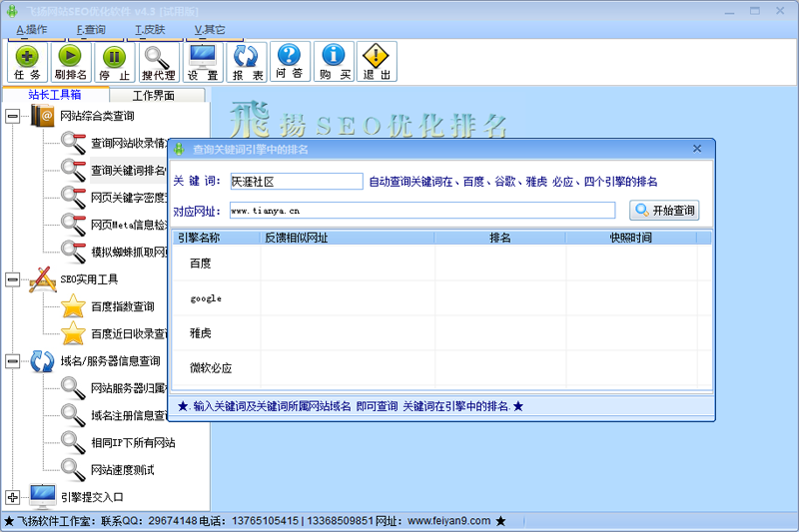Click magnifier icon beside 相同IP下所有网站

[73, 443]
